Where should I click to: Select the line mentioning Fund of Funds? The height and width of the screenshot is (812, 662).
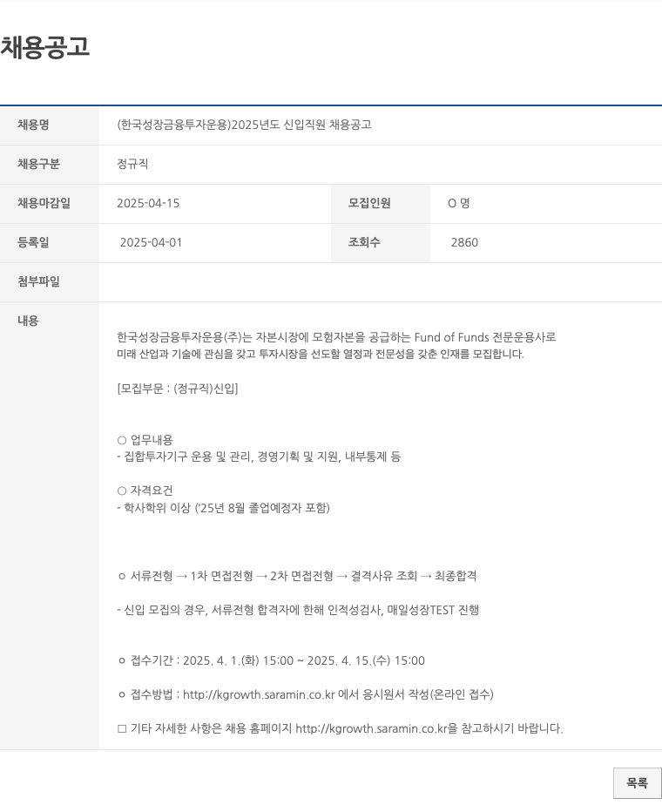point(336,338)
